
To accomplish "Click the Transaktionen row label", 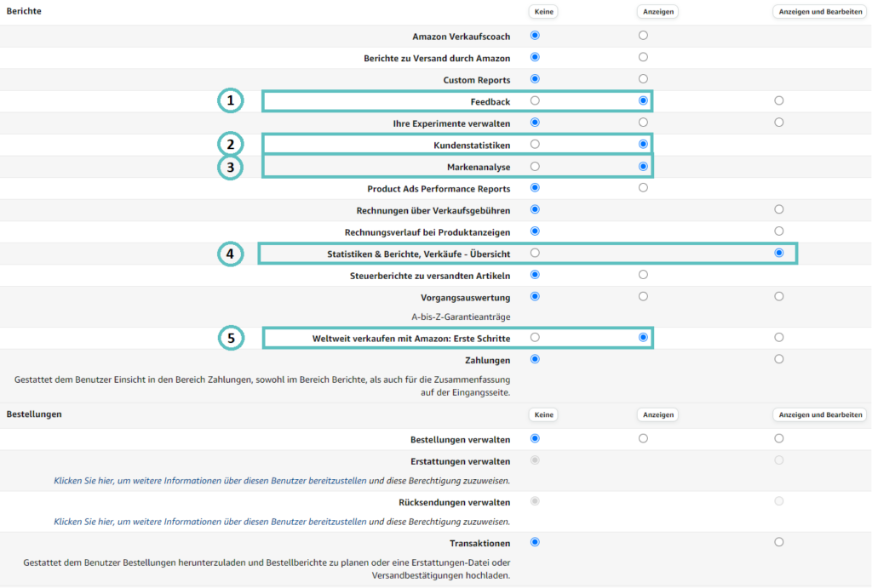I will coord(480,543).
